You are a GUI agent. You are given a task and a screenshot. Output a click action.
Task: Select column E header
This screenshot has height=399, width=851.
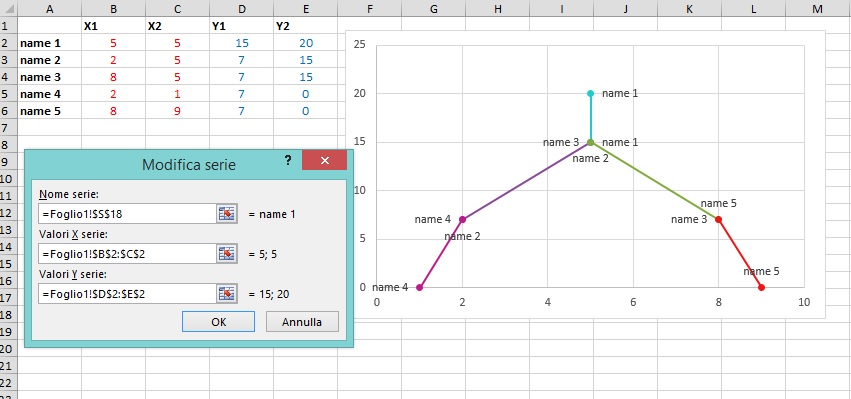[x=306, y=8]
